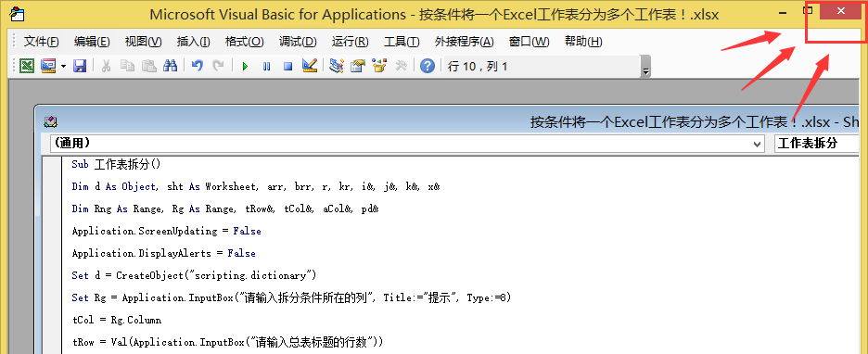Open the 调试(D) menu
Screen dimensions: 868x354
tap(298, 42)
